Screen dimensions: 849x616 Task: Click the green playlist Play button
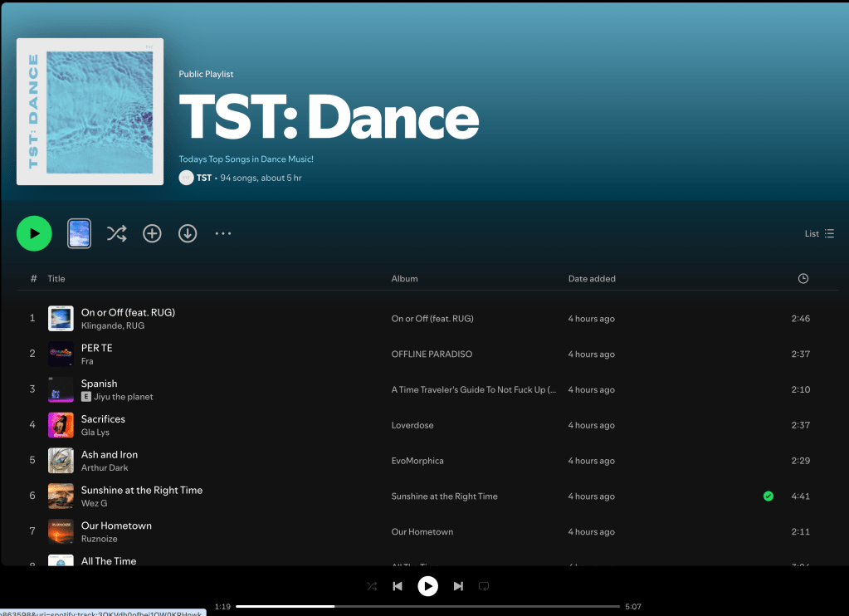(x=34, y=233)
